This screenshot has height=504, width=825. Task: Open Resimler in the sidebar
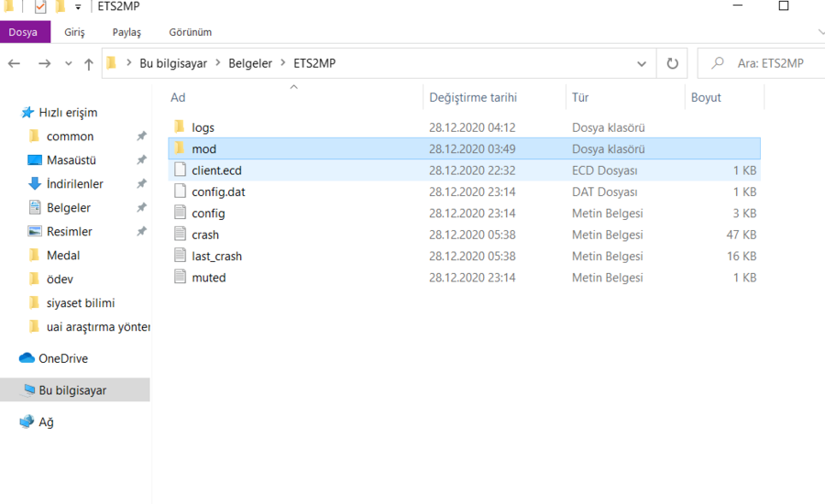(x=69, y=232)
